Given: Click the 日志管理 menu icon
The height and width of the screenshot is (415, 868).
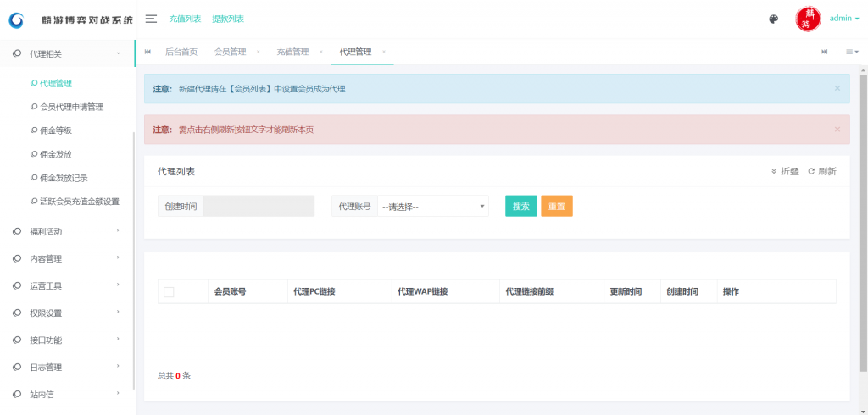Looking at the screenshot, I should [17, 368].
